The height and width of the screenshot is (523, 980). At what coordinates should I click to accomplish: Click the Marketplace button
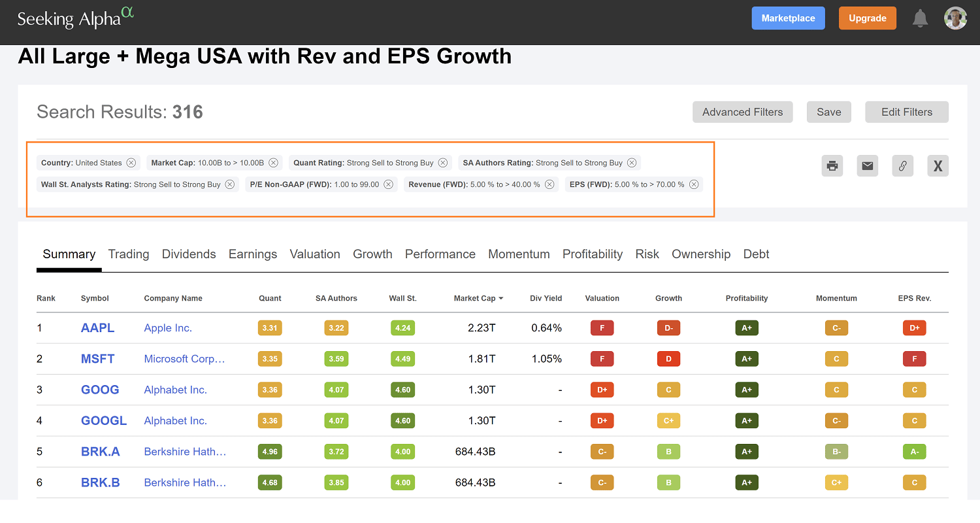coord(789,18)
